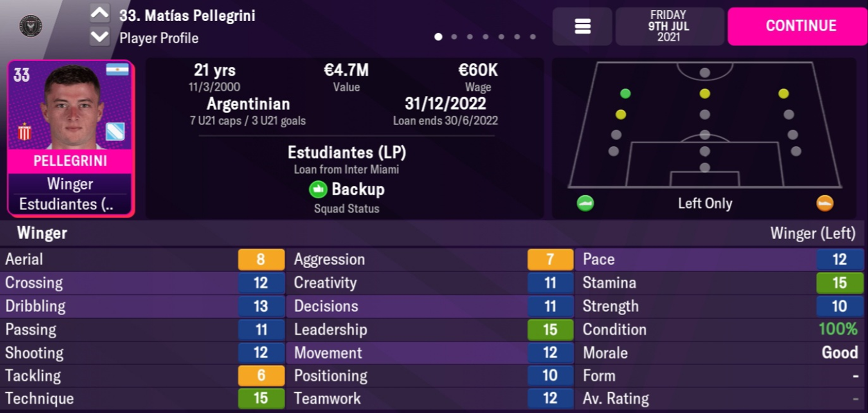Image resolution: width=868 pixels, height=413 pixels.
Task: Click the Argentina flag on player card
Action: [117, 70]
